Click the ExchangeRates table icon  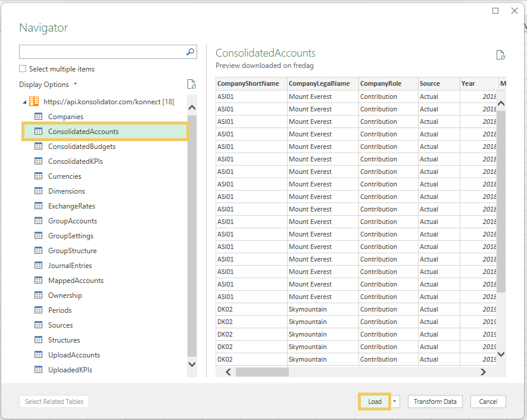point(38,206)
